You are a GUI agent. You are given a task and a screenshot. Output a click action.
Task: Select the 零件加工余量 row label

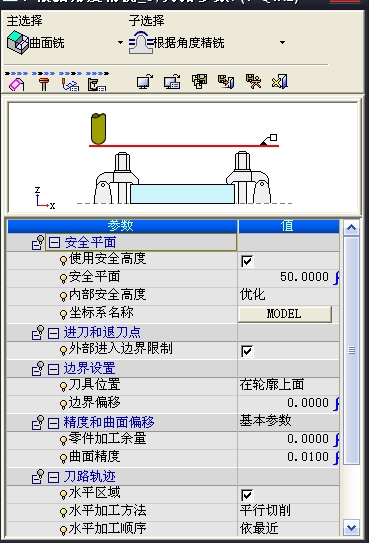click(x=107, y=439)
